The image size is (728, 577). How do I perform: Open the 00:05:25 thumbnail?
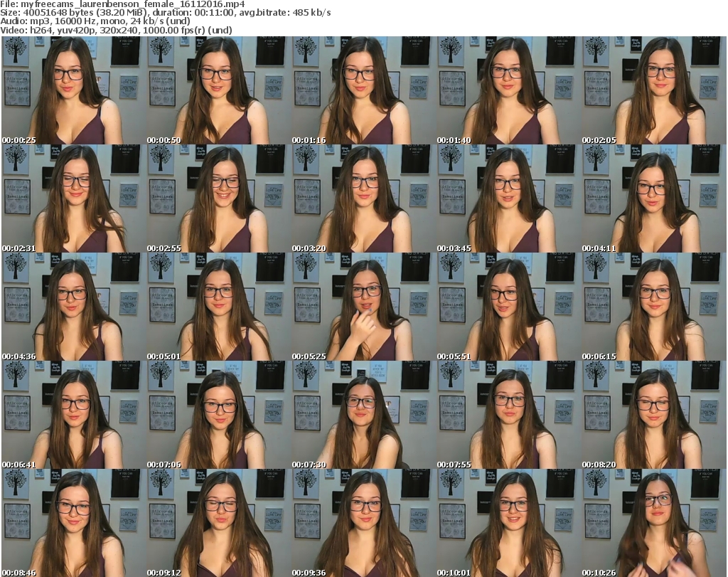point(363,307)
